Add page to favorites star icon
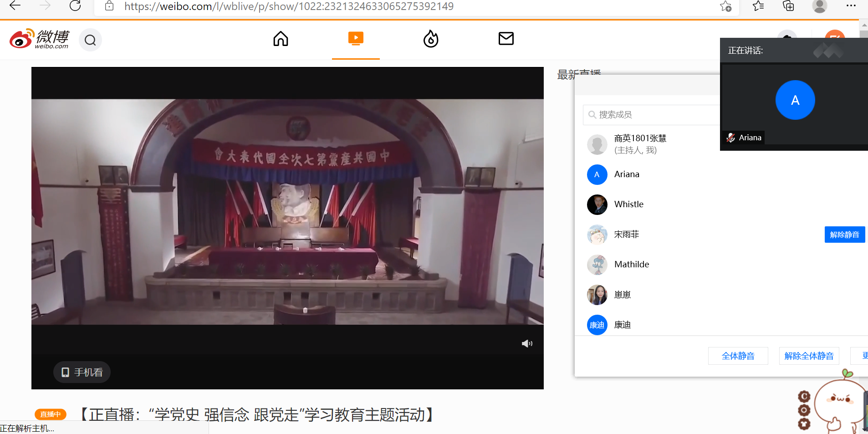This screenshot has height=434, width=868. click(725, 6)
